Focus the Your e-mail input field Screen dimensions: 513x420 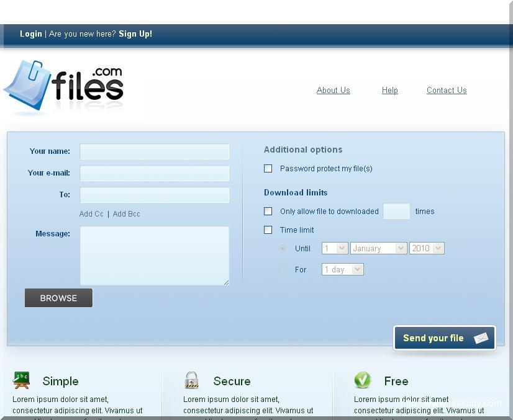point(154,173)
